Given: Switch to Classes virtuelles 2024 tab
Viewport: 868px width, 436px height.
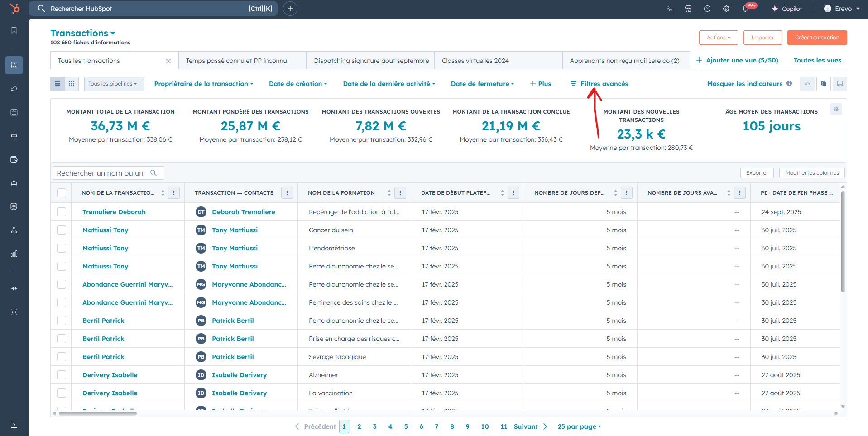Looking at the screenshot, I should [x=475, y=61].
